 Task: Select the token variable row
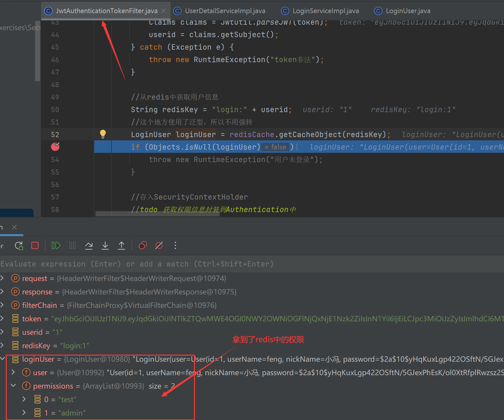pyautogui.click(x=252, y=319)
